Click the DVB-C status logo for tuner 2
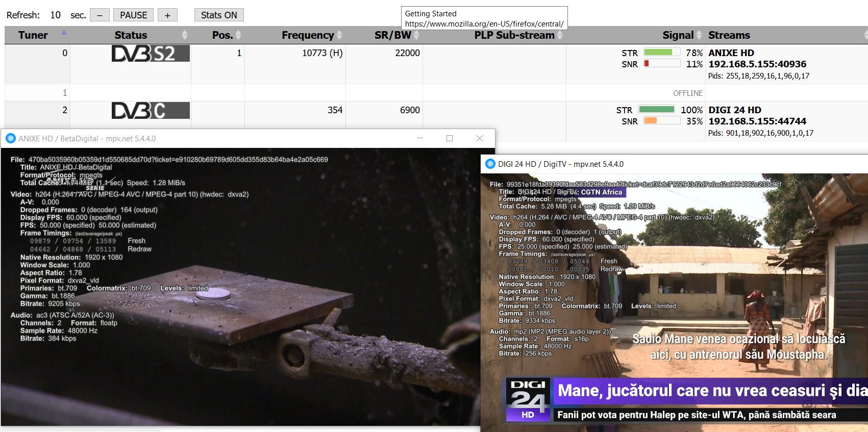The image size is (868, 432). pos(151,111)
